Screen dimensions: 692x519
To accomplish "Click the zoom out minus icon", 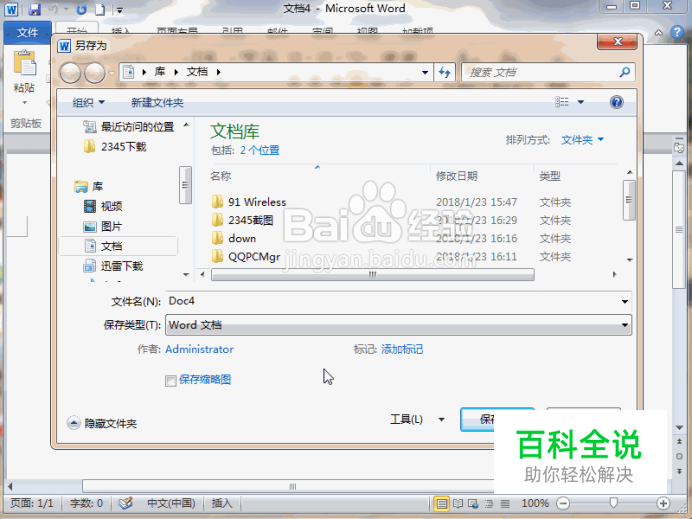I will pyautogui.click(x=563, y=503).
